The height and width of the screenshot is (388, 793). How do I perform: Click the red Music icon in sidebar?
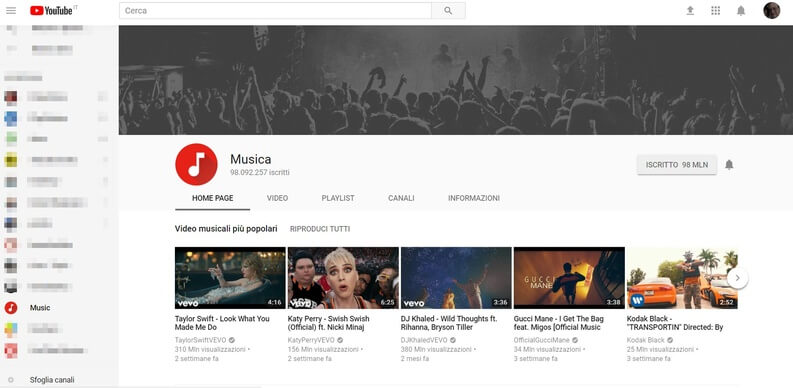[x=11, y=308]
